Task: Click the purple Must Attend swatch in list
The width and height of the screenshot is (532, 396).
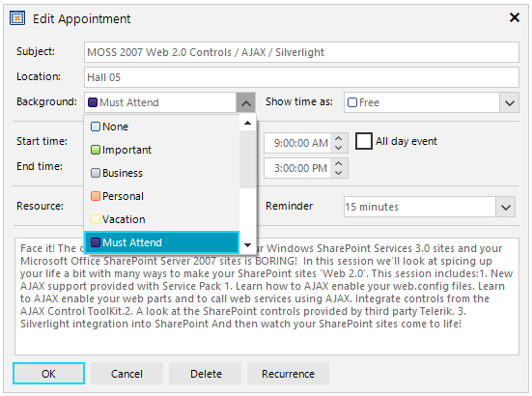Action: pyautogui.click(x=96, y=242)
